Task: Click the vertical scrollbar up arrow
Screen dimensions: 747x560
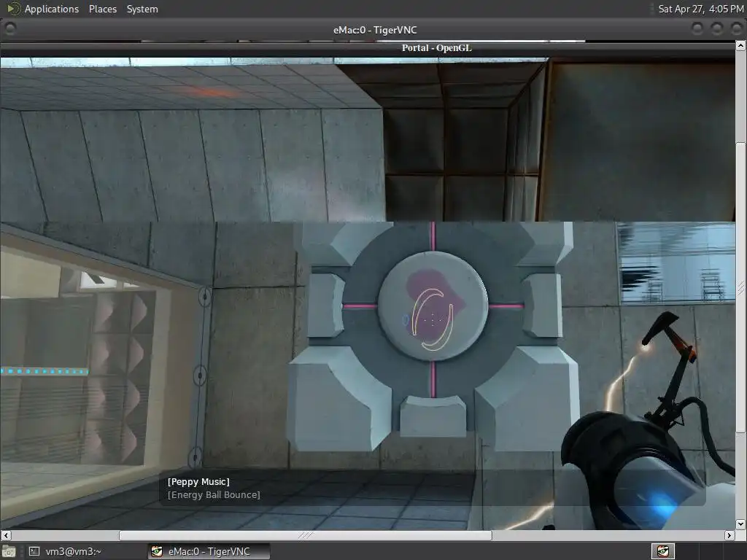Action: pos(741,46)
